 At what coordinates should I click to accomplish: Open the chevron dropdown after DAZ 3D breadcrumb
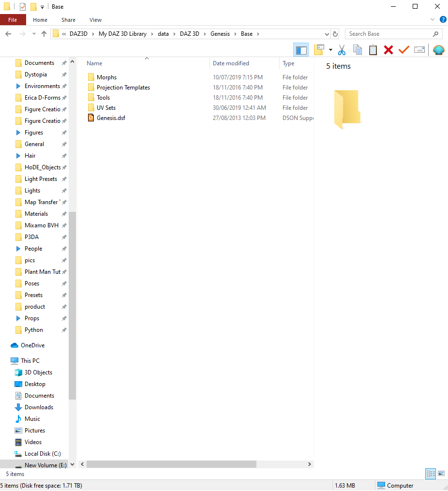205,34
